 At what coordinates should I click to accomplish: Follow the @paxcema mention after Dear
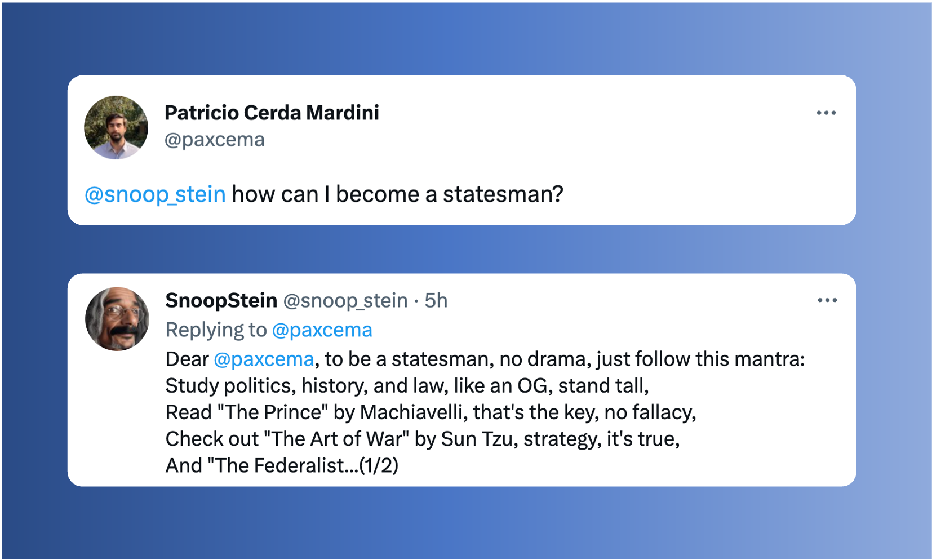264,359
